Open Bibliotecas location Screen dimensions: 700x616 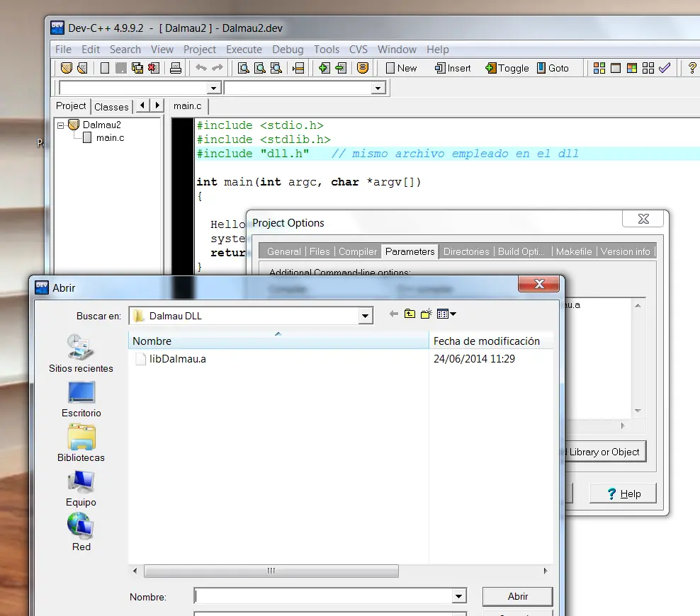pos(81,443)
